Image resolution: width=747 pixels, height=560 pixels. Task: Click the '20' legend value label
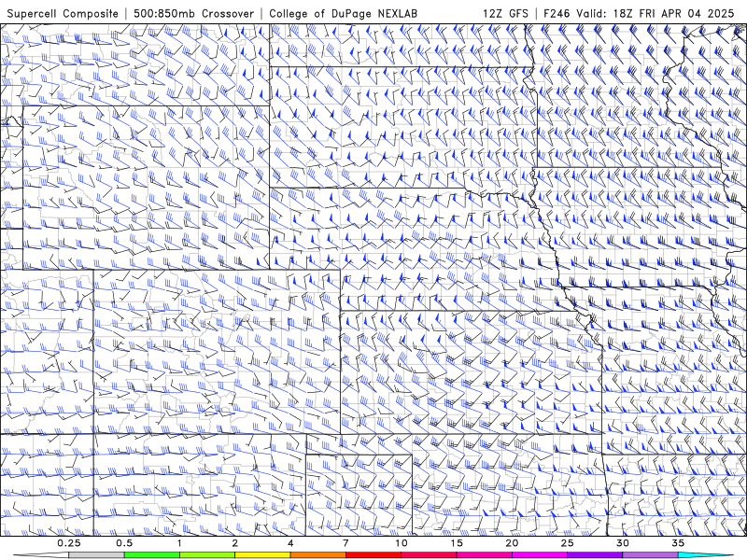click(512, 543)
